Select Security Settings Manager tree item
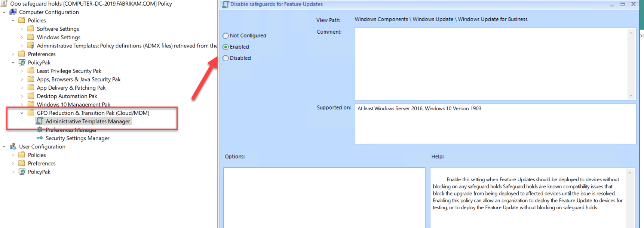The image size is (644, 228). coord(77,138)
